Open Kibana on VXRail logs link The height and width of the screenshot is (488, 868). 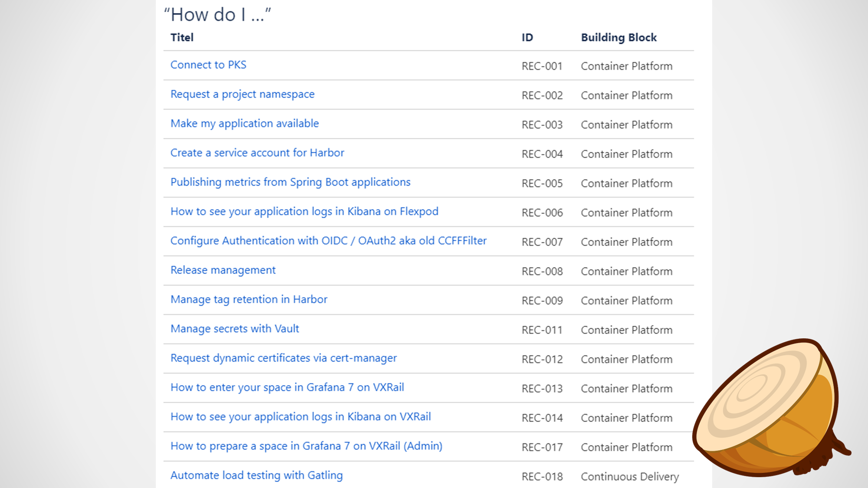(x=300, y=417)
